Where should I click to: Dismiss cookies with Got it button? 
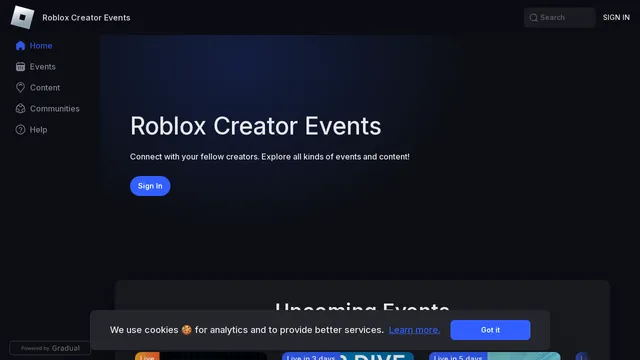(490, 330)
